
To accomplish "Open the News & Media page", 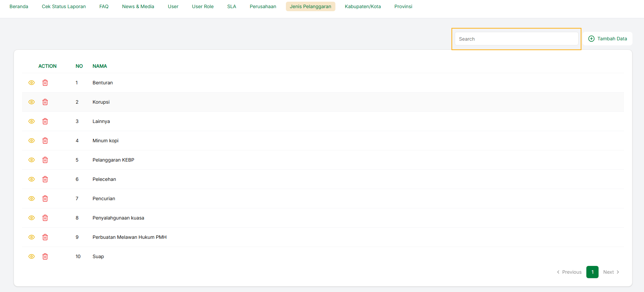I will [x=138, y=6].
